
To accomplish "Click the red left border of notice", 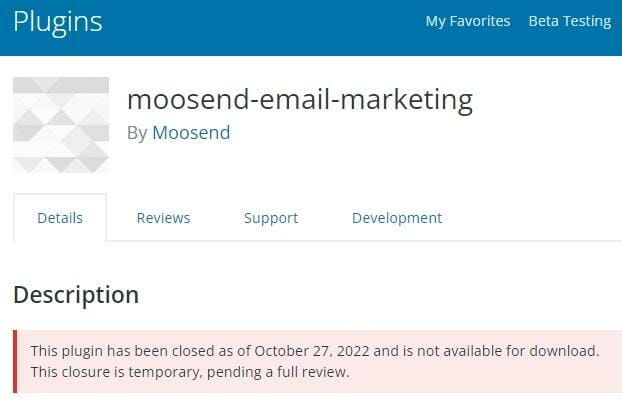I will pyautogui.click(x=15, y=362).
